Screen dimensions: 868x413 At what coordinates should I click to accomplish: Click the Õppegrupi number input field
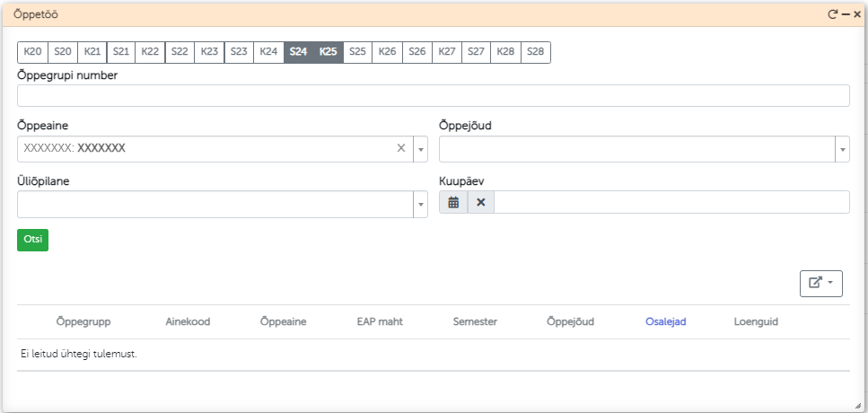(433, 96)
